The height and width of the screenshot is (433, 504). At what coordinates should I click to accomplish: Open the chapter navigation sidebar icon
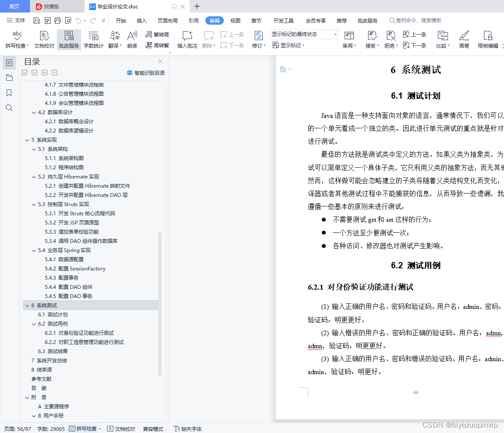click(x=9, y=78)
